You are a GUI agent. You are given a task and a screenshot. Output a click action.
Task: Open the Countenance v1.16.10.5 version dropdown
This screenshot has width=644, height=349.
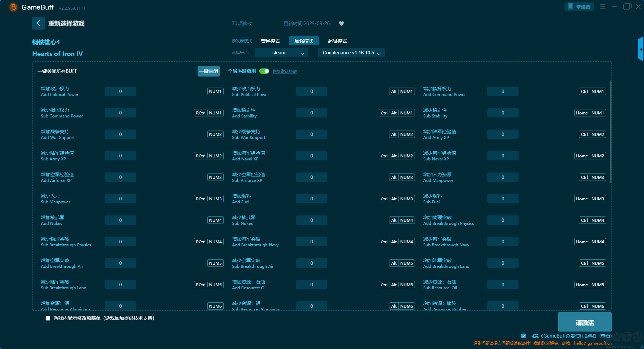click(x=351, y=53)
